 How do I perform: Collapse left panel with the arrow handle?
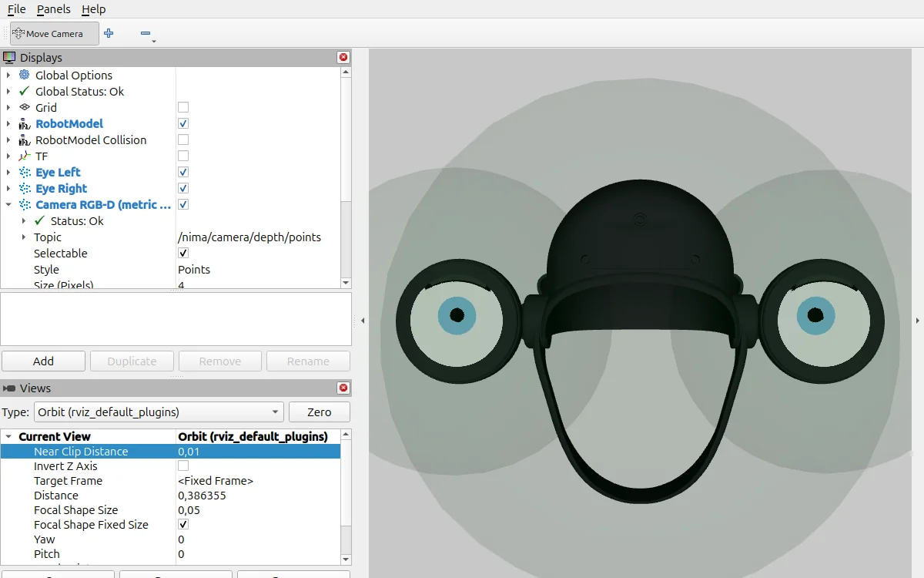[x=363, y=320]
